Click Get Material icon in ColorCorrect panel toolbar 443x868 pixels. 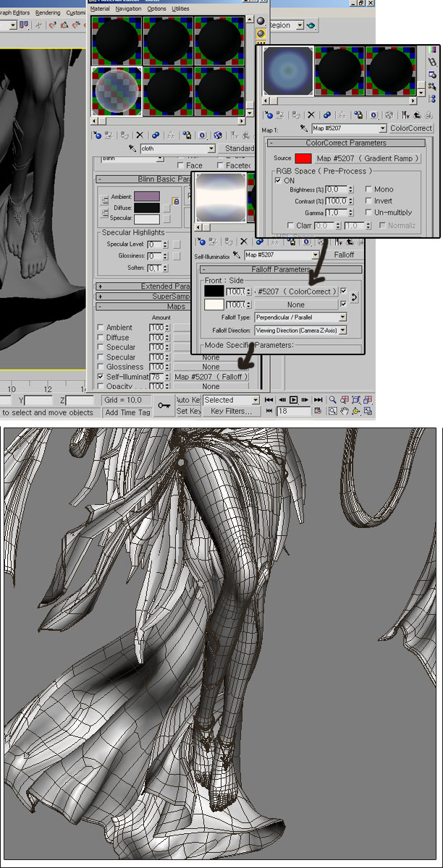coord(269,114)
